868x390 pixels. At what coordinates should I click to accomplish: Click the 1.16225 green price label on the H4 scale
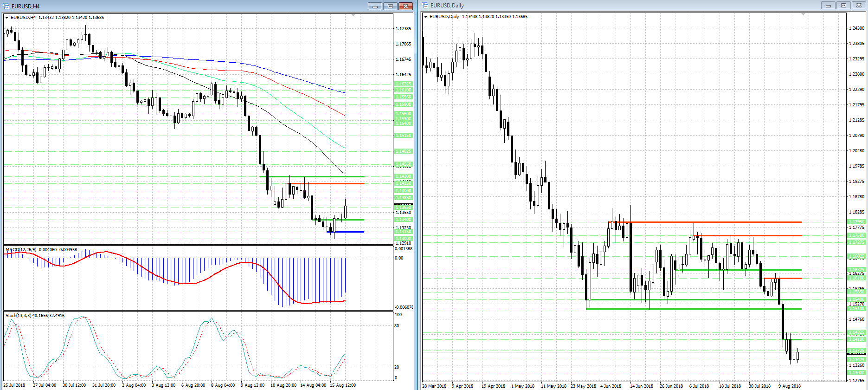tap(403, 84)
